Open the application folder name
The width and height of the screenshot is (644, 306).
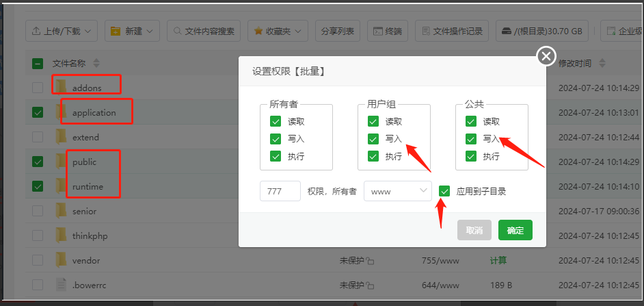(94, 112)
